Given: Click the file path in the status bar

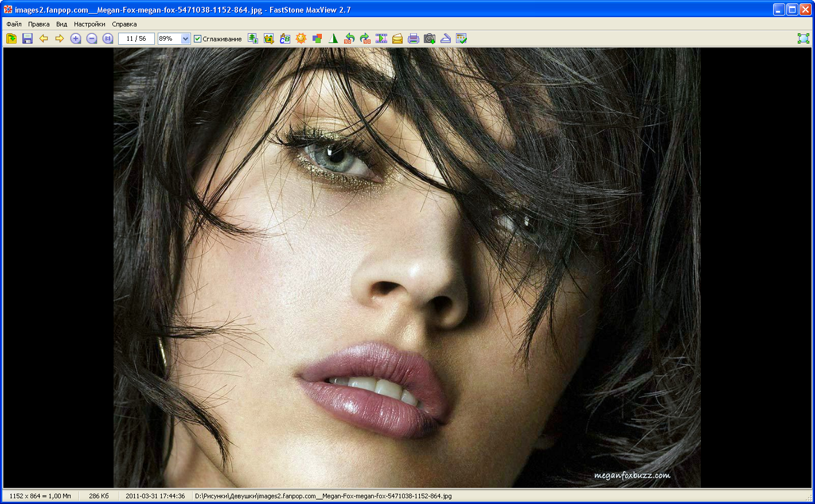Looking at the screenshot, I should coord(323,496).
